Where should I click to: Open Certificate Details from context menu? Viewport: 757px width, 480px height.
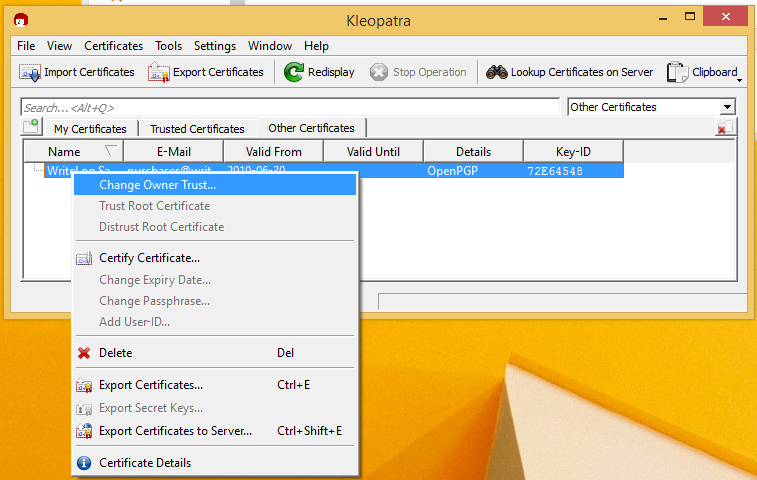click(x=215, y=463)
